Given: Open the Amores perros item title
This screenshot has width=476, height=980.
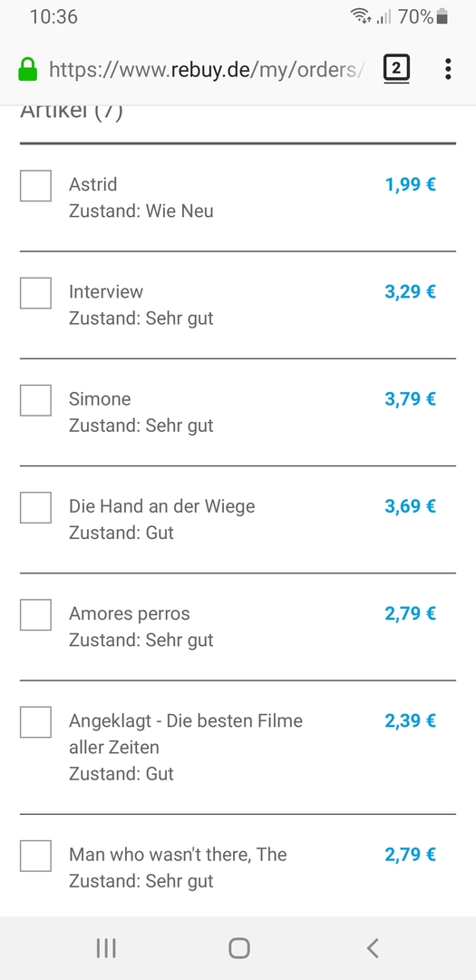Looking at the screenshot, I should tap(130, 613).
